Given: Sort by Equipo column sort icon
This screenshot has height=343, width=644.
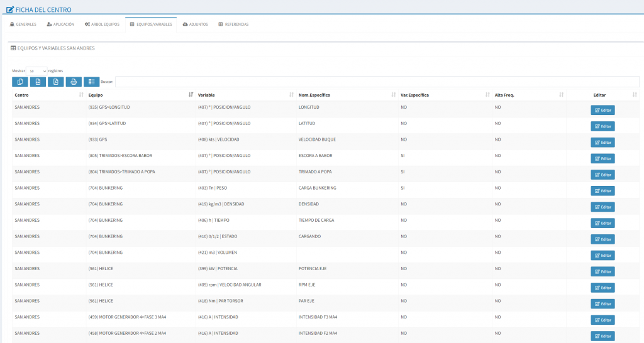Looking at the screenshot, I should (191, 95).
